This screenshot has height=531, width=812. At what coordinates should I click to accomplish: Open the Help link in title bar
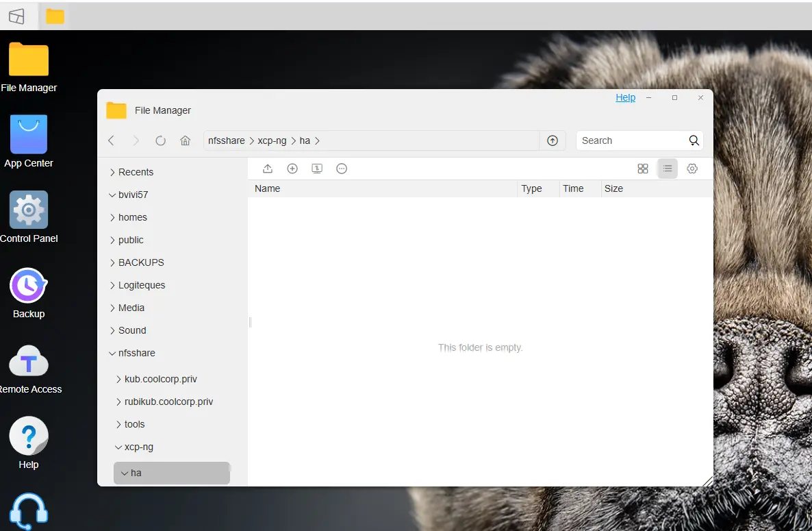pyautogui.click(x=625, y=98)
